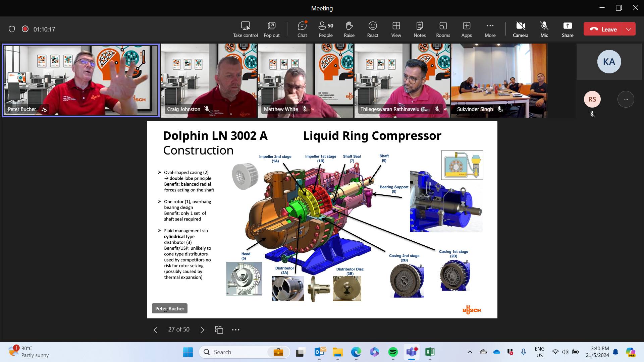Show the People list with 50 participants
Viewport: 644px width, 362px height.
tap(326, 29)
